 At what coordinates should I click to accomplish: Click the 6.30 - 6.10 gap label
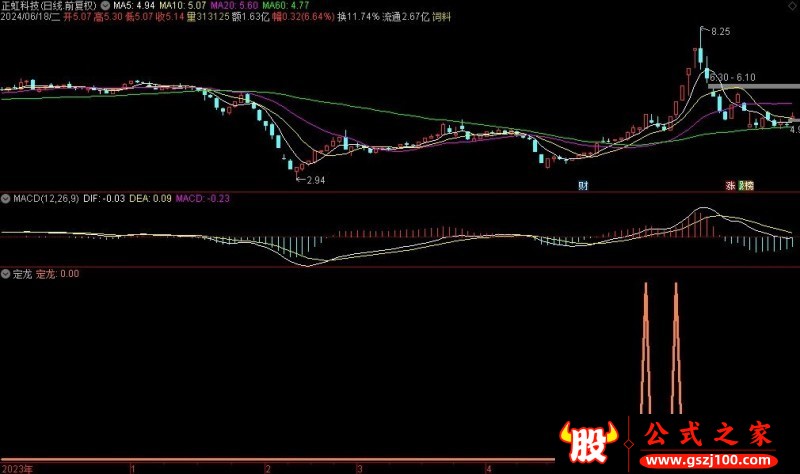(x=732, y=78)
